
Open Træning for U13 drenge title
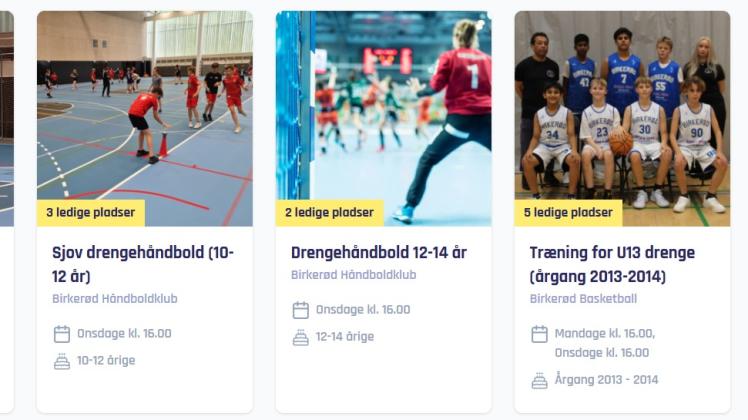[x=612, y=264]
